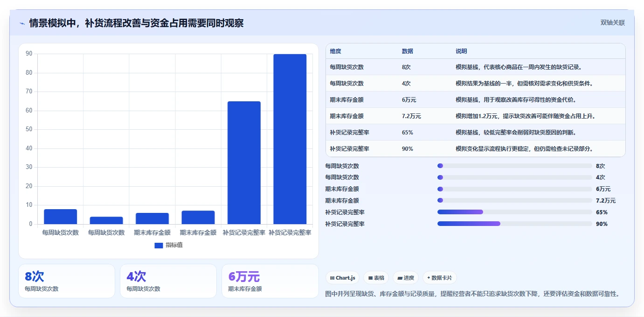
Task: Click the progress bar labeled 7.2万元
Action: pos(514,200)
